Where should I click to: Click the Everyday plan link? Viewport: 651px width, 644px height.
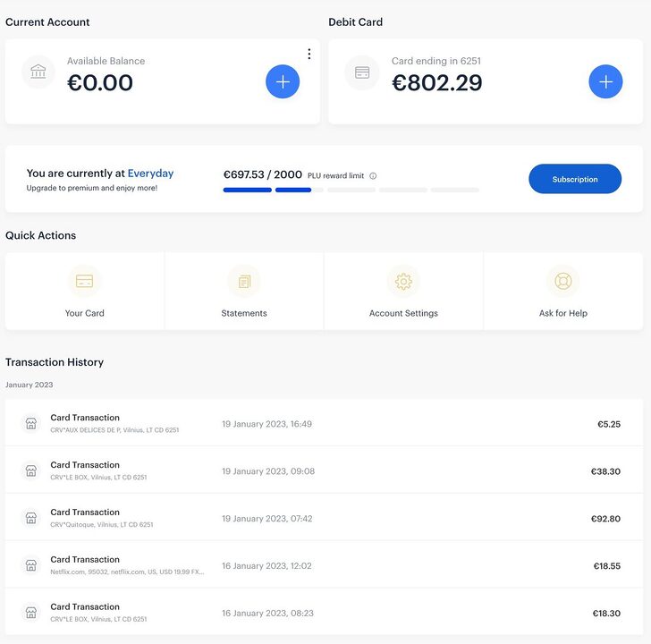151,174
